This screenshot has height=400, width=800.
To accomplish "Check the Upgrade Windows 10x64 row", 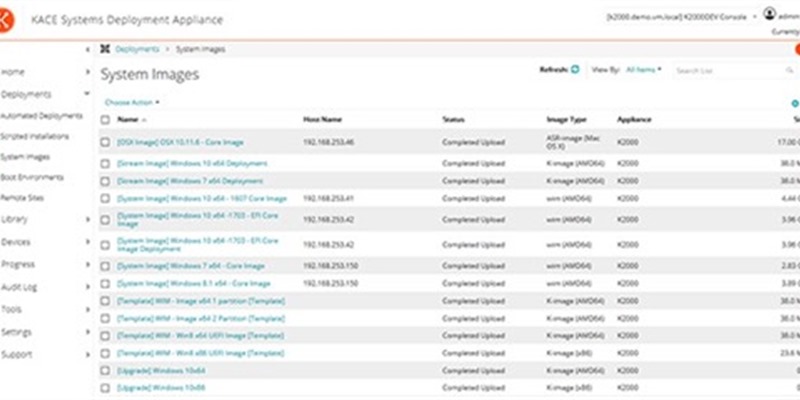I will (x=105, y=370).
